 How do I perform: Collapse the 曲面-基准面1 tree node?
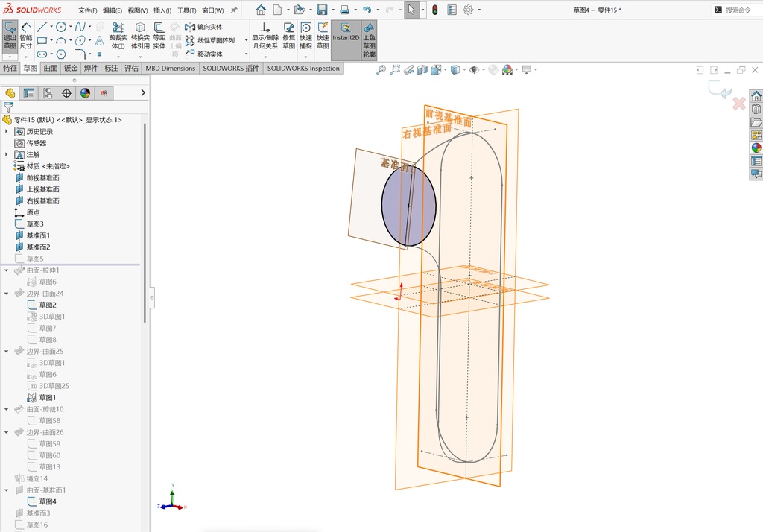click(6, 490)
